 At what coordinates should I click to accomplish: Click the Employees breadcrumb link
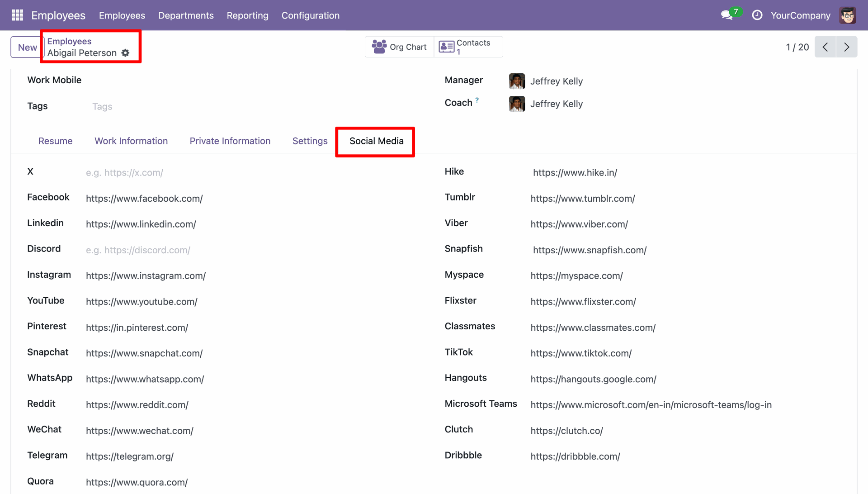pyautogui.click(x=69, y=41)
